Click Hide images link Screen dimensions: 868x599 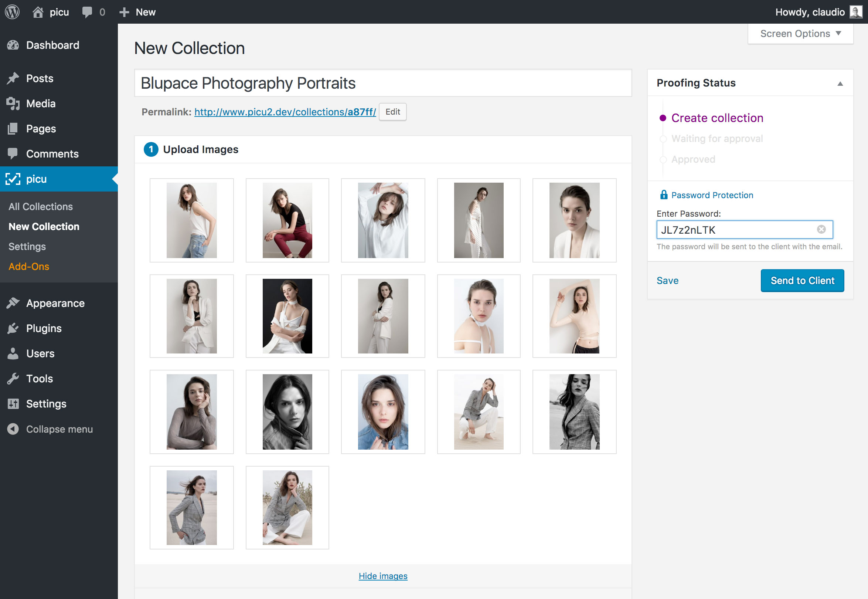click(x=382, y=576)
